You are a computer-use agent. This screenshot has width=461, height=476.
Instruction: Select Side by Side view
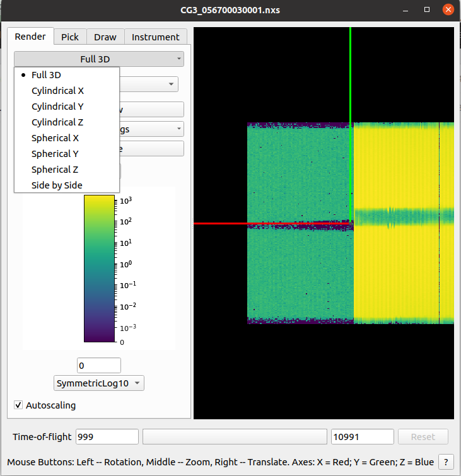tap(67, 185)
